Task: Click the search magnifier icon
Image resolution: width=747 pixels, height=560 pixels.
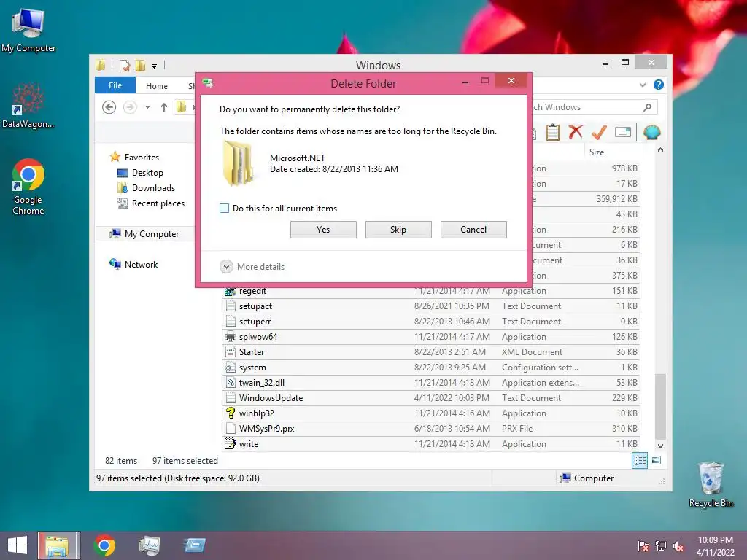Action: [x=647, y=107]
